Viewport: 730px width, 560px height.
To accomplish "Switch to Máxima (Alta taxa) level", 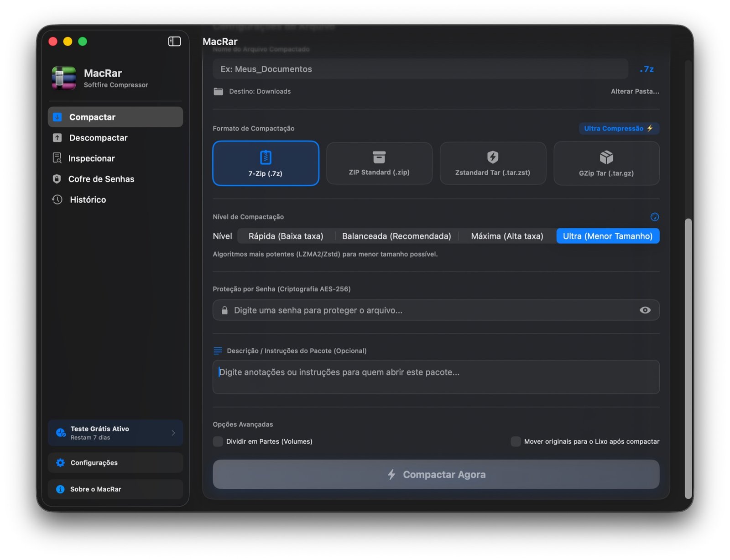I will point(507,236).
